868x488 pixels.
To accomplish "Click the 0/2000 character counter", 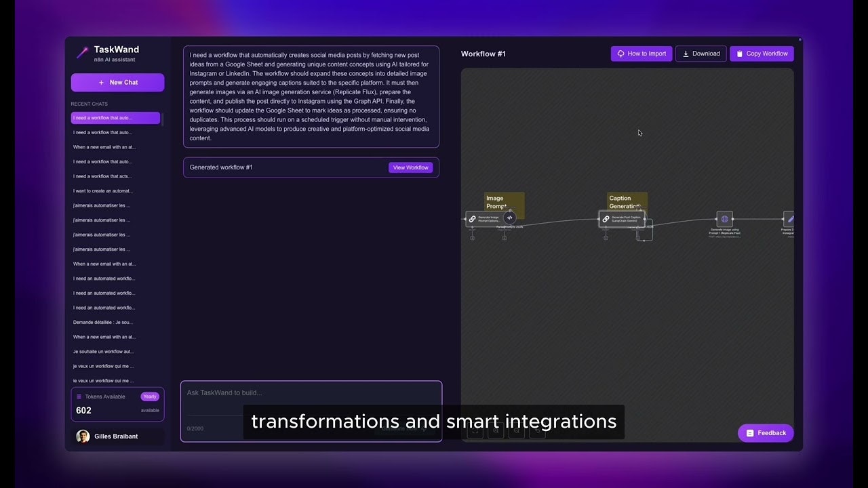I will tap(195, 428).
